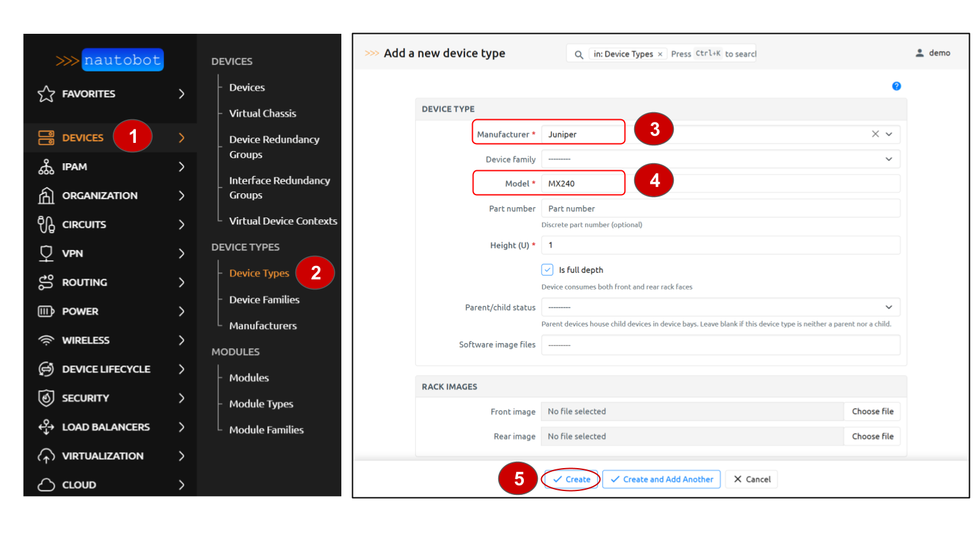Choose file for Front image
The height and width of the screenshot is (551, 980).
tap(872, 411)
